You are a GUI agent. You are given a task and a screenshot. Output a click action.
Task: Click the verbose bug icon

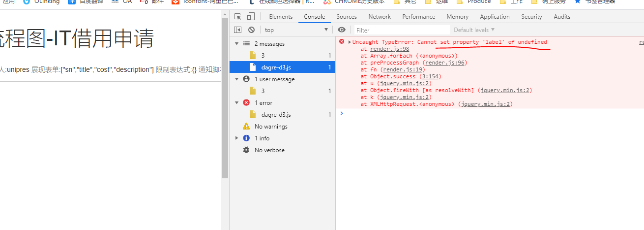[x=246, y=150]
